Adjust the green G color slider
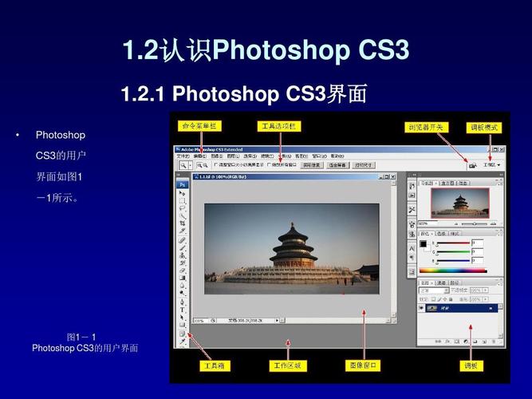The image size is (532, 399). tap(453, 252)
